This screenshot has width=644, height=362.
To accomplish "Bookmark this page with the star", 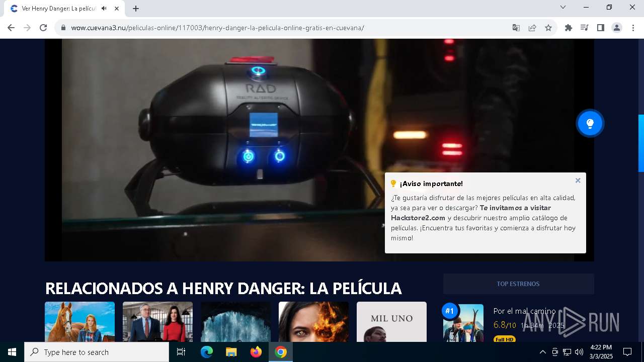I will (x=548, y=28).
